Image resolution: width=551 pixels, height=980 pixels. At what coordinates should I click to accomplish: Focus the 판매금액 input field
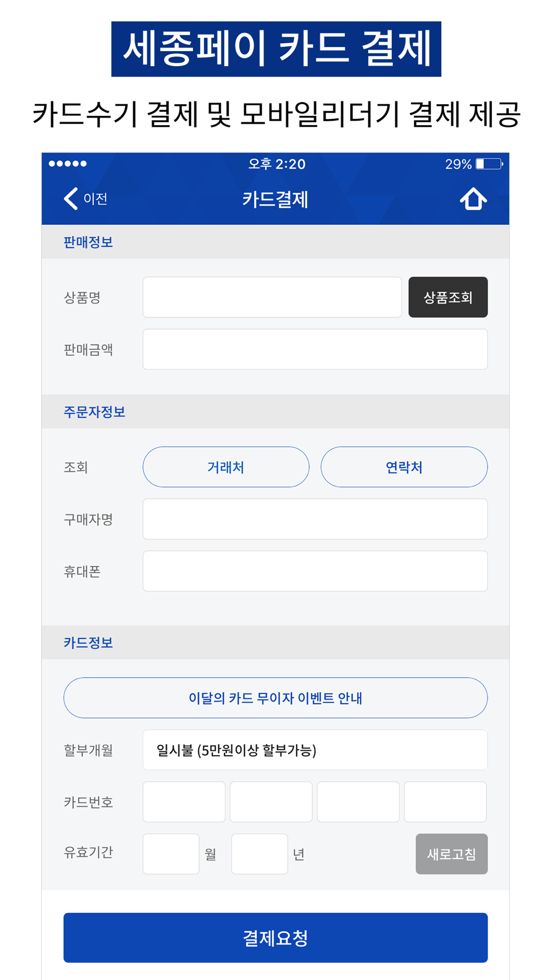pos(315,349)
